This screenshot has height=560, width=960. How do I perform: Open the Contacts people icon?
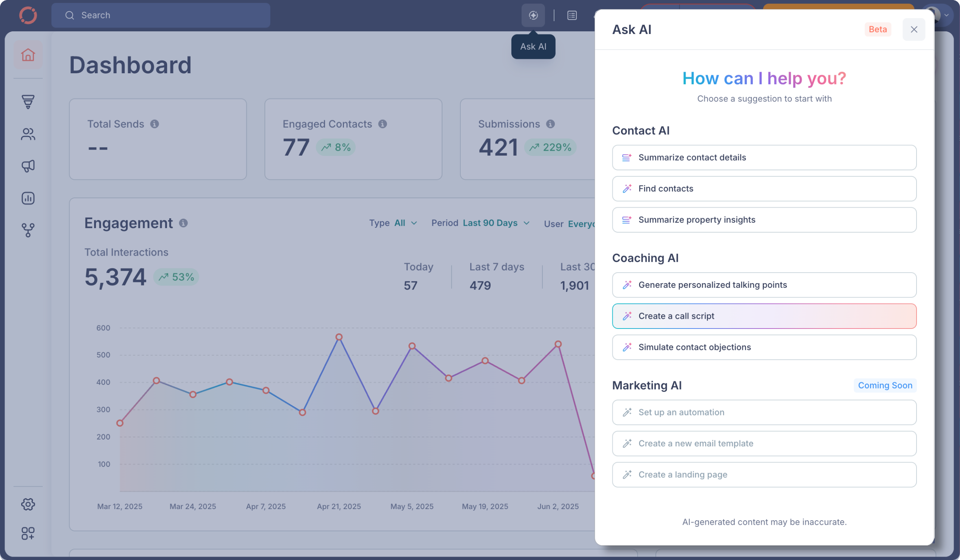click(x=28, y=134)
